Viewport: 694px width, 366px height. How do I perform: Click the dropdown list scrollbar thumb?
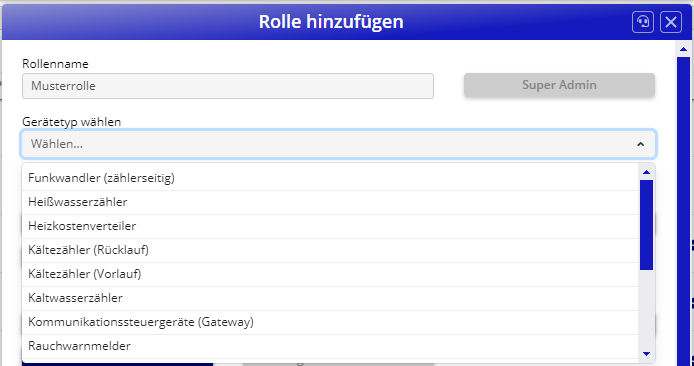tap(647, 225)
